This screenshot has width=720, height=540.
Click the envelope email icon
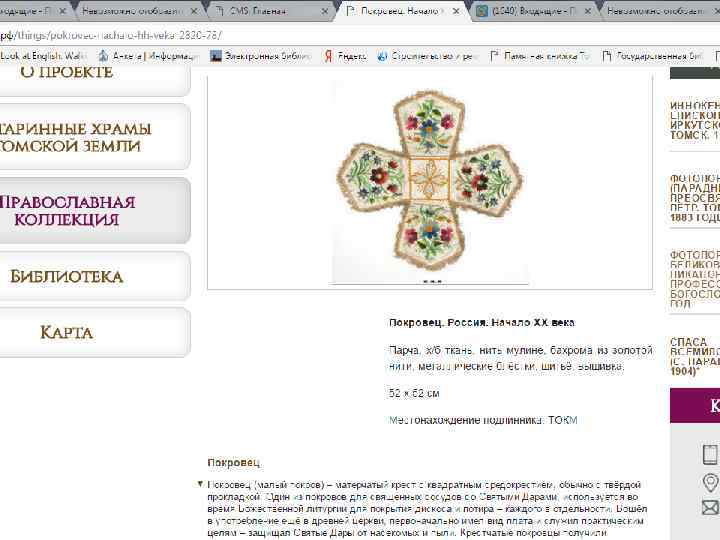[710, 507]
